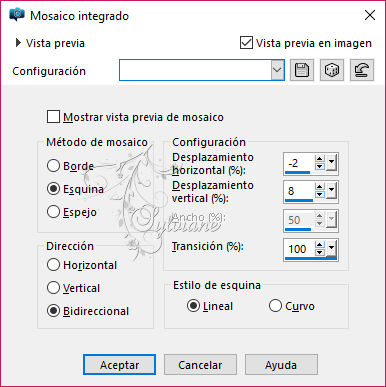Click the save preset floppy disk icon
This screenshot has width=386, height=387.
[x=302, y=70]
